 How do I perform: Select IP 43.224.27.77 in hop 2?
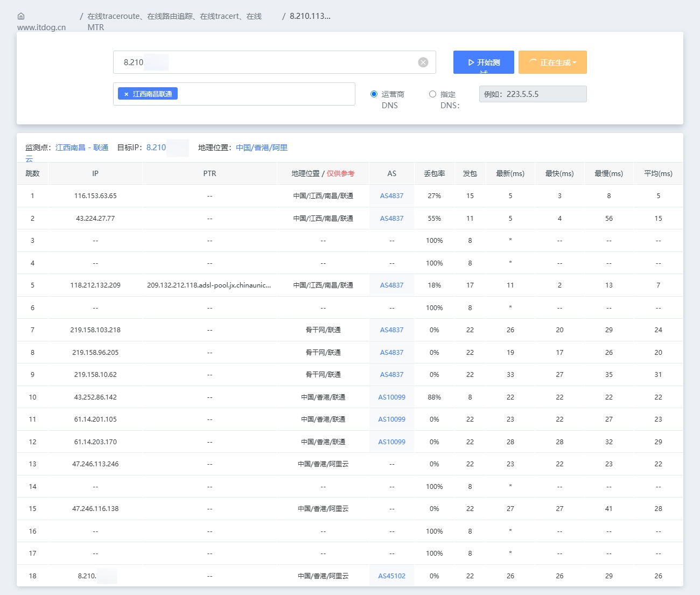pyautogui.click(x=95, y=219)
